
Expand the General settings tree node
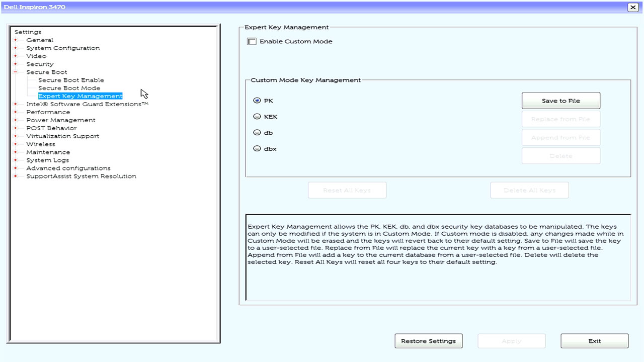[16, 40]
